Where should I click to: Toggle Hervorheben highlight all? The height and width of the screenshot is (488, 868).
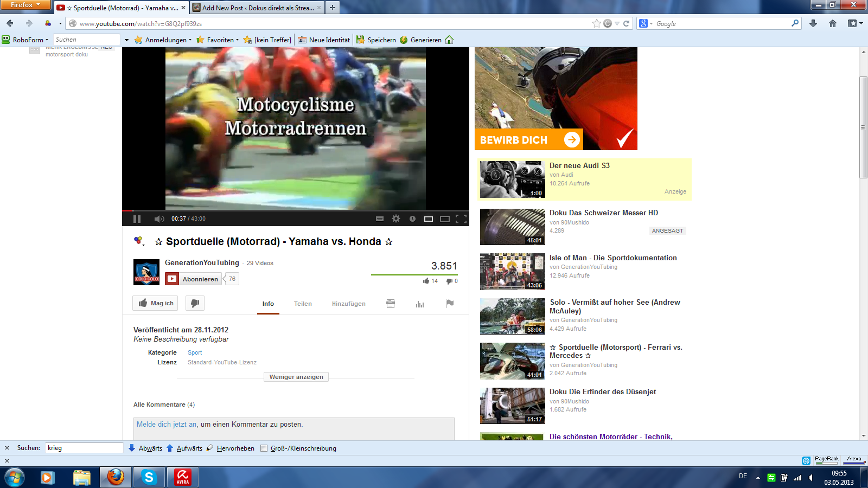coord(230,448)
